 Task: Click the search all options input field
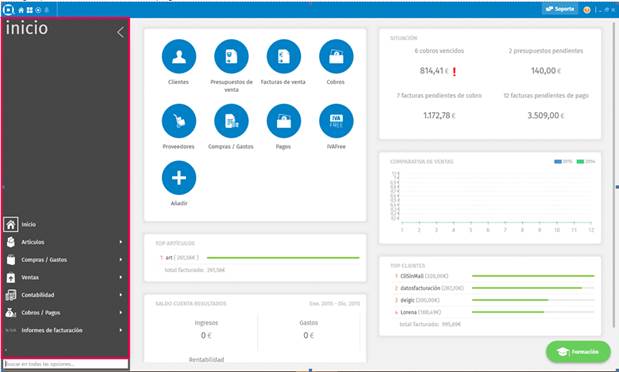66,364
